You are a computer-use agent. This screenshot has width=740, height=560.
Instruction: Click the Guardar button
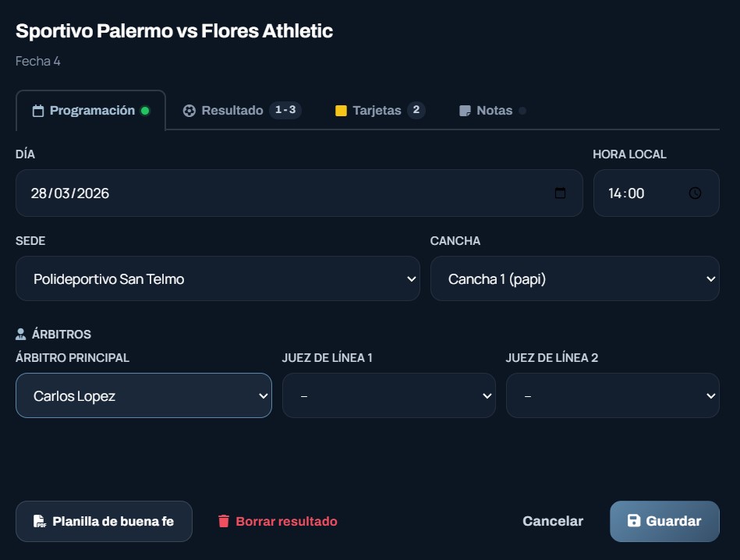pos(664,521)
